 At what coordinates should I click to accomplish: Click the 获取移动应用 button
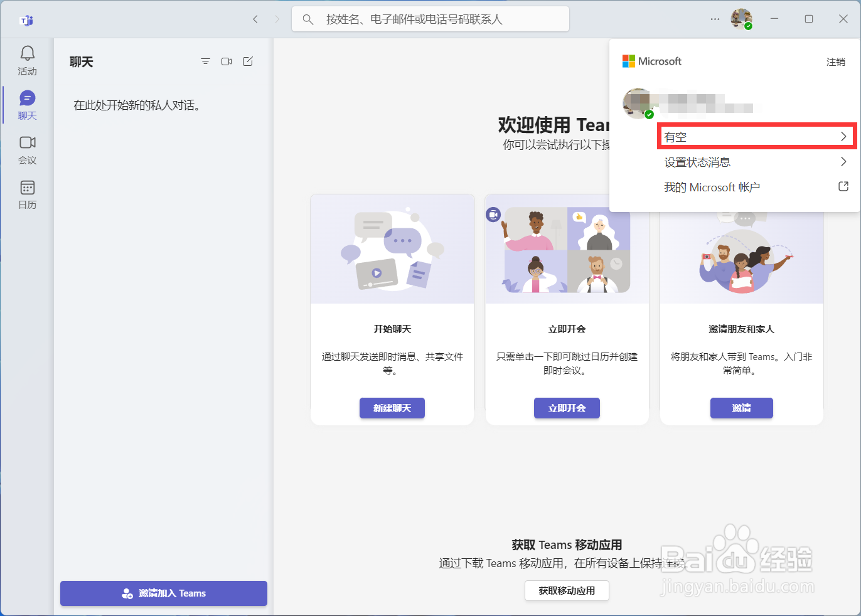pos(567,590)
